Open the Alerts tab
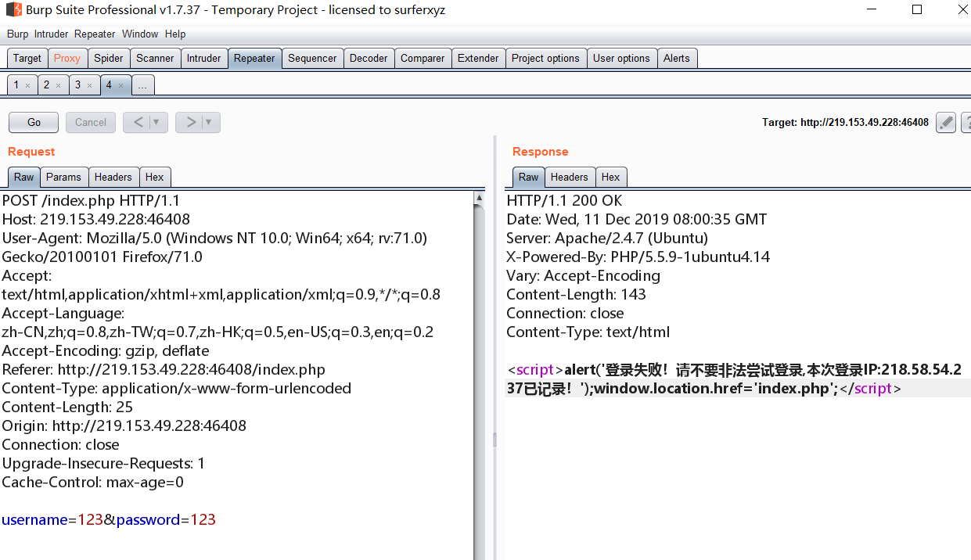971x560 pixels. coord(677,58)
